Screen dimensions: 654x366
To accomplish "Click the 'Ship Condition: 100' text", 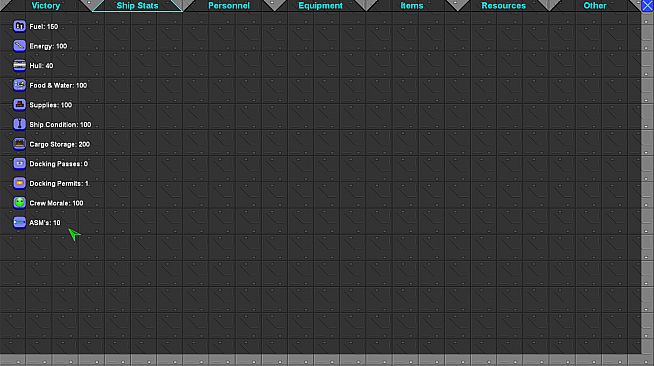I will point(60,125).
